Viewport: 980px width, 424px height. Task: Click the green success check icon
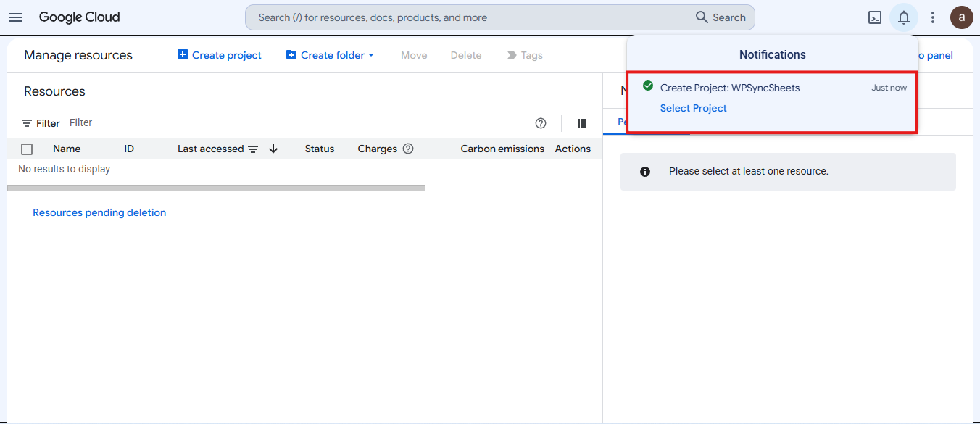(648, 86)
